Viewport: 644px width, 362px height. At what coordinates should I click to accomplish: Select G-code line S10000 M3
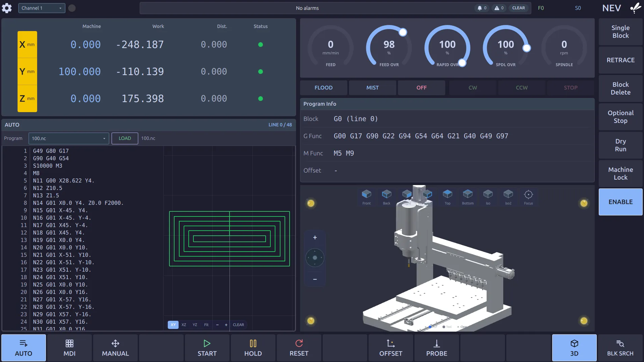click(48, 166)
